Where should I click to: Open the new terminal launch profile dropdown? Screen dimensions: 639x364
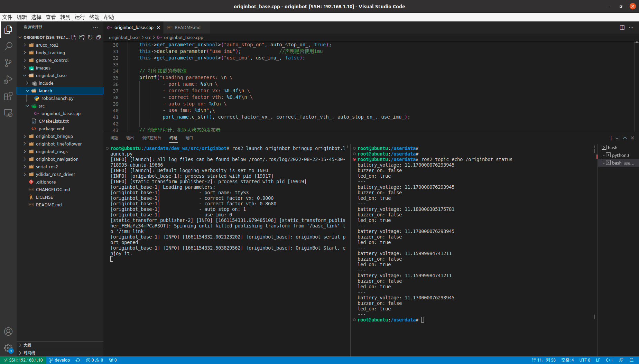[x=617, y=138]
